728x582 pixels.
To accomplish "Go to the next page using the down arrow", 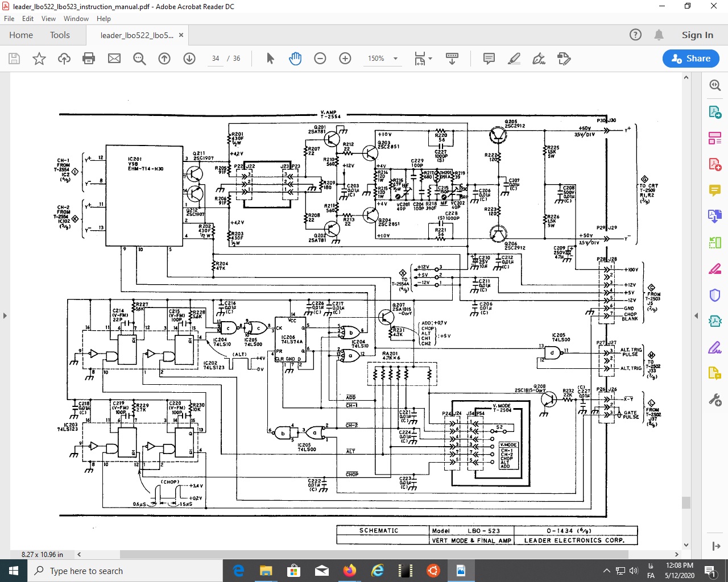I will point(189,59).
